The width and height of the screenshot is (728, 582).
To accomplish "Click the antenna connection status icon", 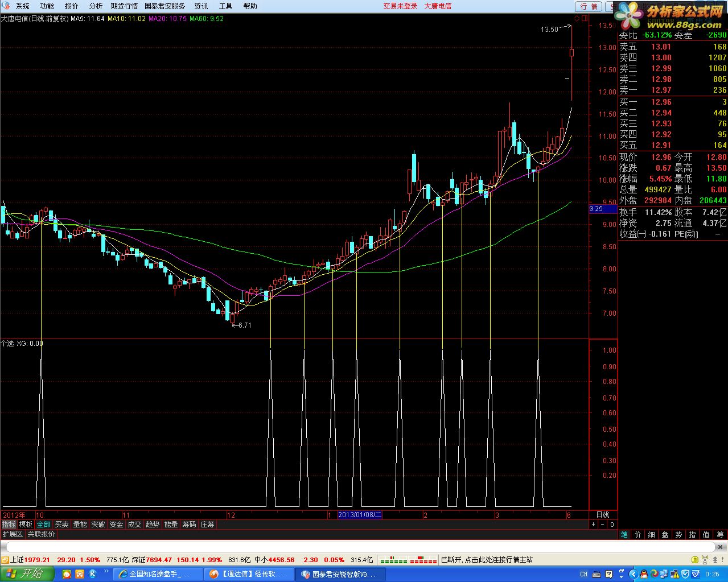I will 705,559.
